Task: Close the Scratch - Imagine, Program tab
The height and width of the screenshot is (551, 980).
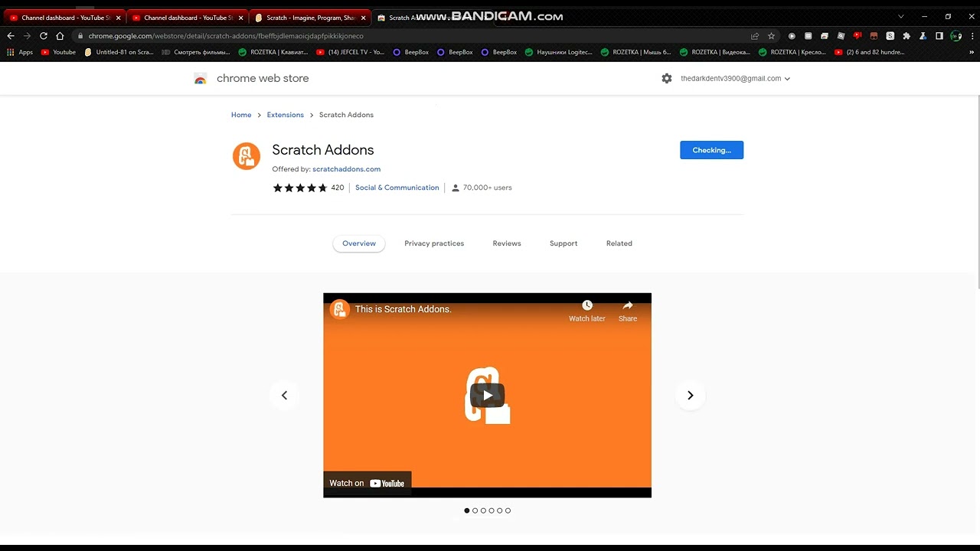Action: point(363,18)
